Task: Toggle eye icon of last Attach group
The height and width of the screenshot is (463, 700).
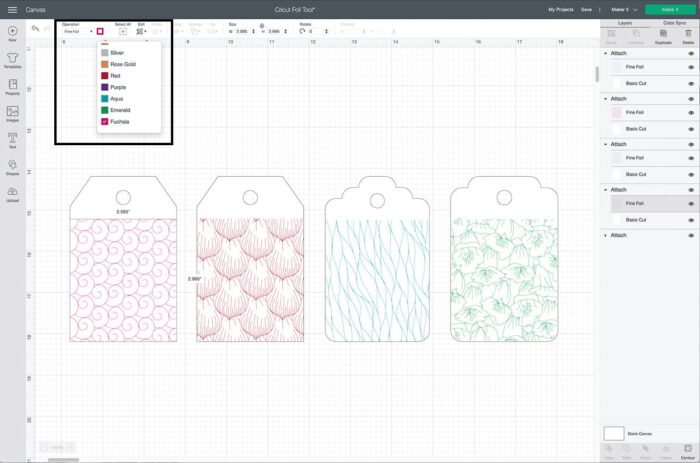Action: (x=691, y=235)
